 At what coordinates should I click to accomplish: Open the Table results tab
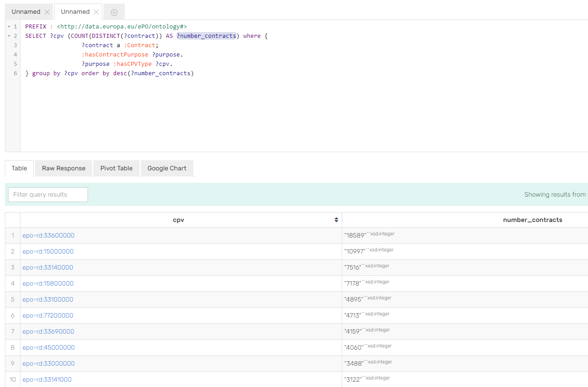(20, 168)
